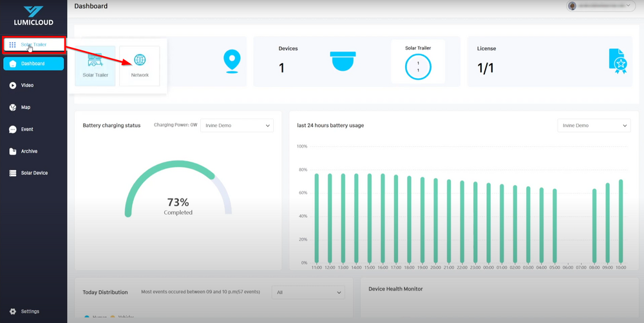This screenshot has width=644, height=323.
Task: Click the dome camera Devices icon
Action: [x=343, y=61]
